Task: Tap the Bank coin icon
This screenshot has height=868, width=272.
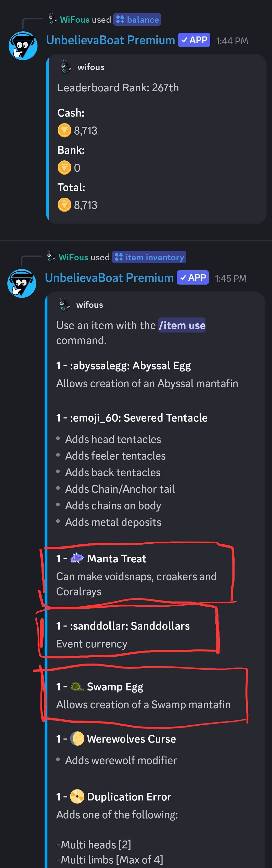Action: [64, 168]
